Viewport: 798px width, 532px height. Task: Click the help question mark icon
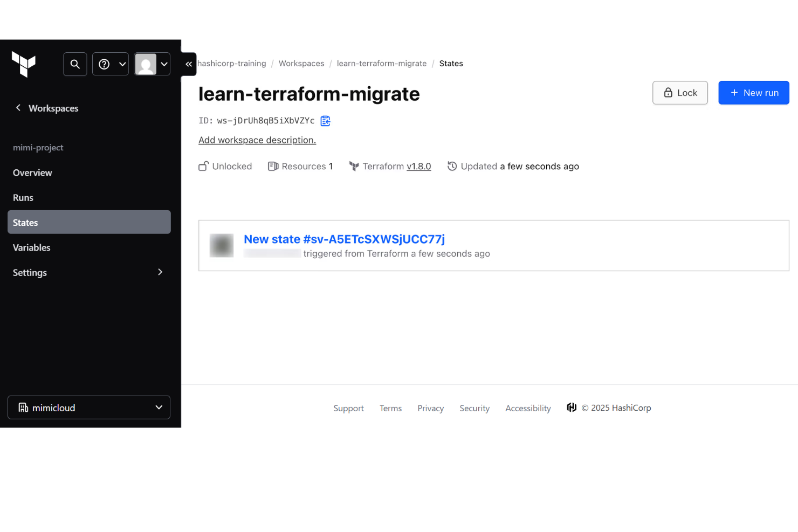point(104,64)
